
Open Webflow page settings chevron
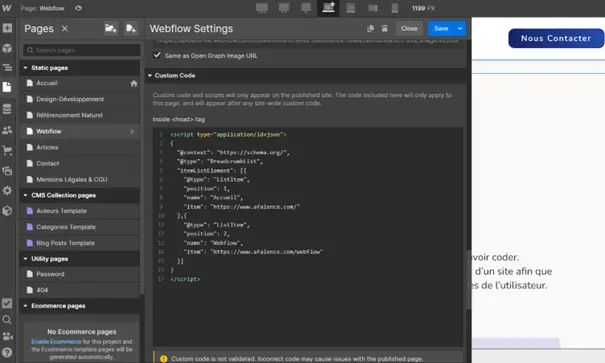pyautogui.click(x=132, y=132)
